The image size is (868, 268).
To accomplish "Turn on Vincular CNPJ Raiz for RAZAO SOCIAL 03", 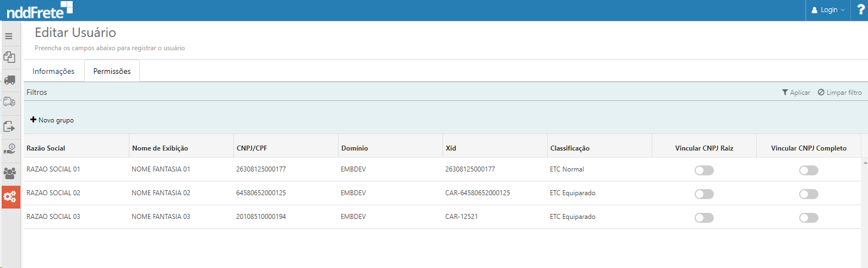I will pos(704,218).
